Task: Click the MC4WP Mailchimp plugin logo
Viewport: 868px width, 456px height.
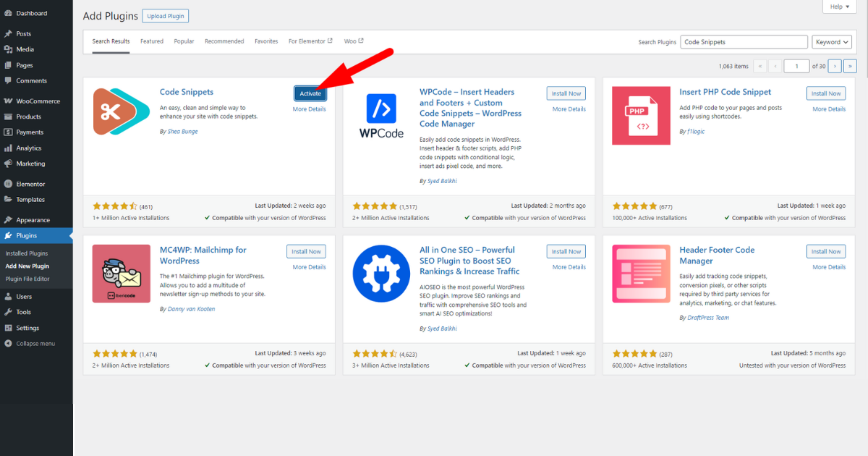Action: click(x=122, y=274)
